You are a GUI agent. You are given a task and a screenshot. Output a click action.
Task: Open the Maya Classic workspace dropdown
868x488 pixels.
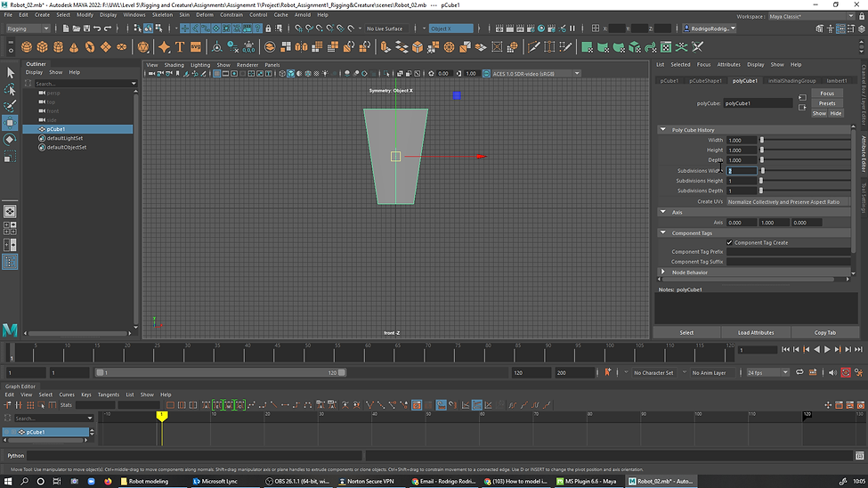[812, 17]
